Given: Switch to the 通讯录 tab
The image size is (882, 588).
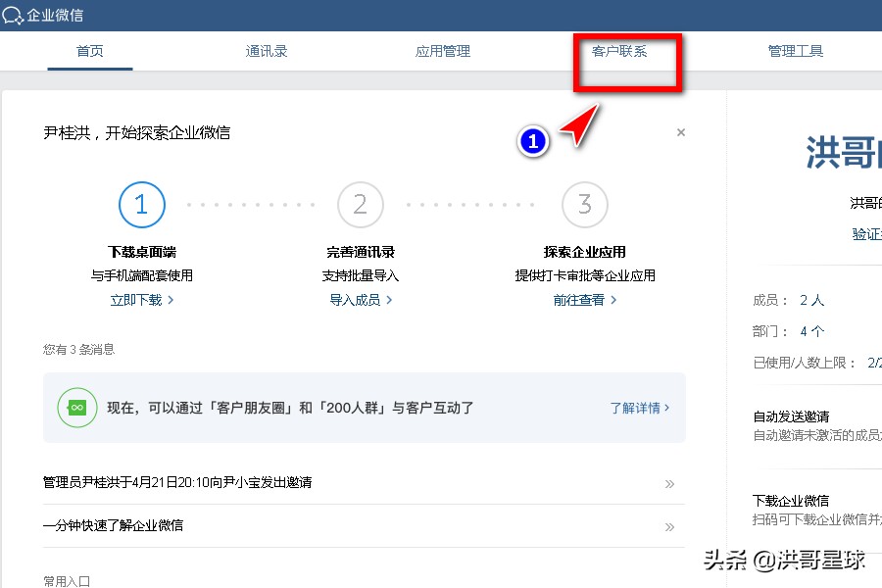Looking at the screenshot, I should 266,51.
